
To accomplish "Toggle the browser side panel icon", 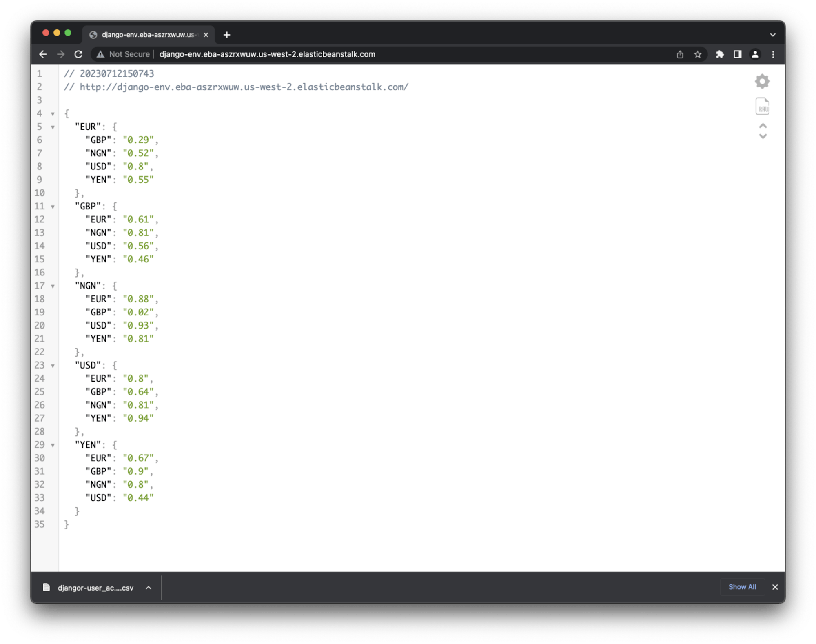I will tap(737, 54).
